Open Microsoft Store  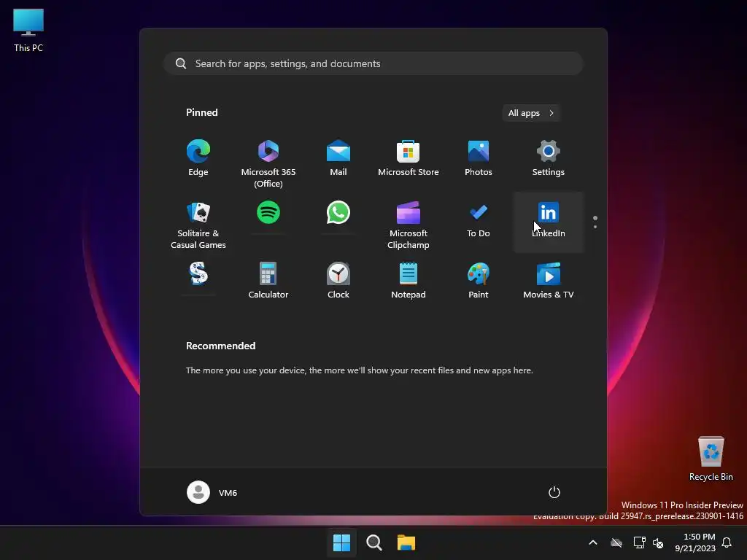[409, 158]
